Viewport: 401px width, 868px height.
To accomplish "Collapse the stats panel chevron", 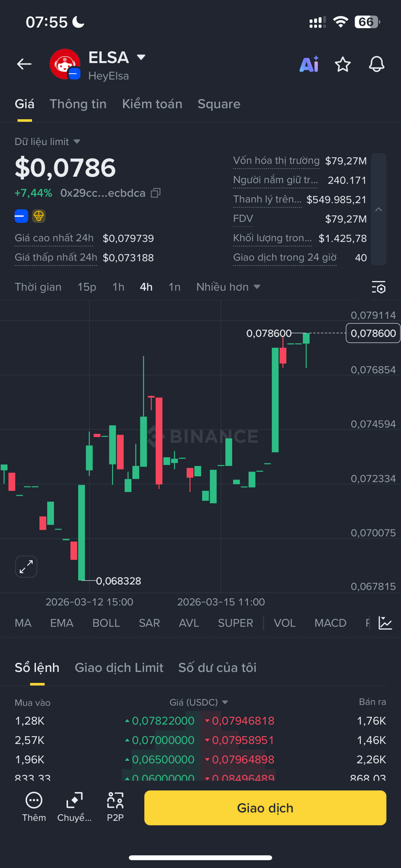I will click(379, 209).
